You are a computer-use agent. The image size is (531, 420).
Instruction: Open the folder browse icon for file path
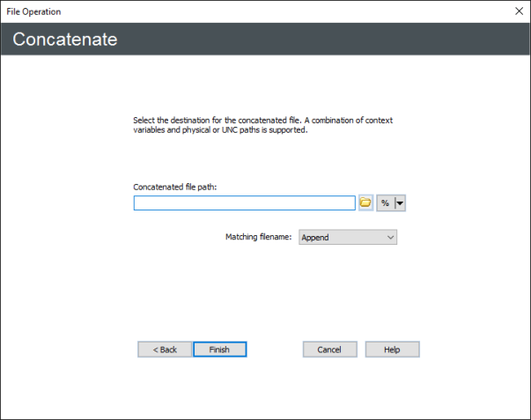[x=365, y=203]
